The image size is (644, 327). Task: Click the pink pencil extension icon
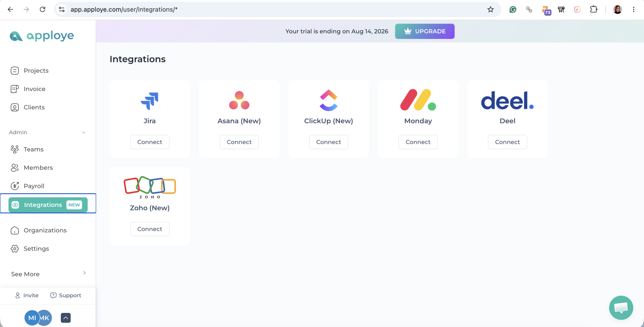click(x=577, y=10)
